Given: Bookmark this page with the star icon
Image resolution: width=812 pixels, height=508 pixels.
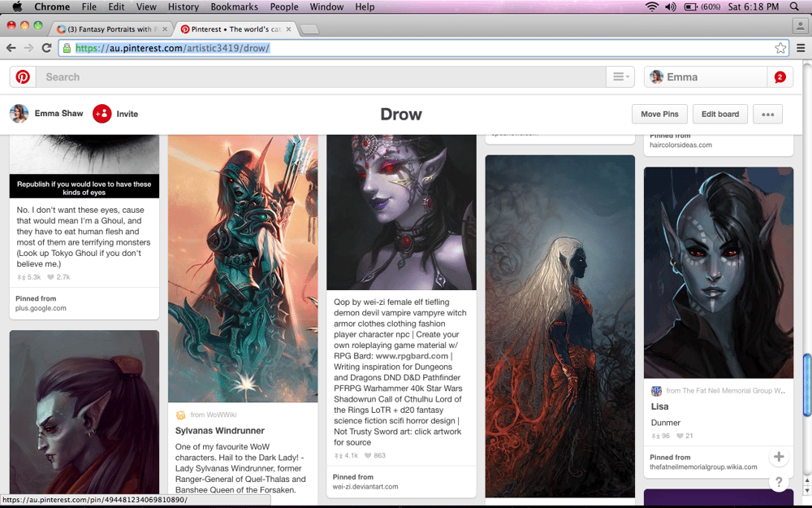Looking at the screenshot, I should 780,48.
